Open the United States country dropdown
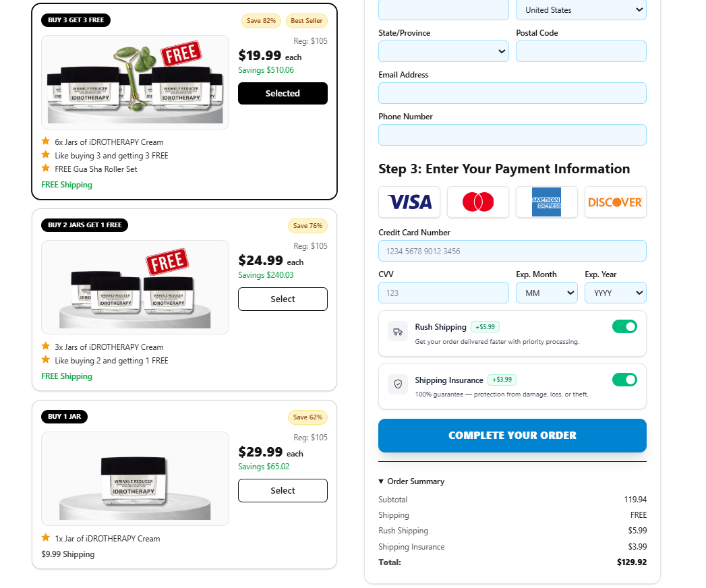 (581, 10)
